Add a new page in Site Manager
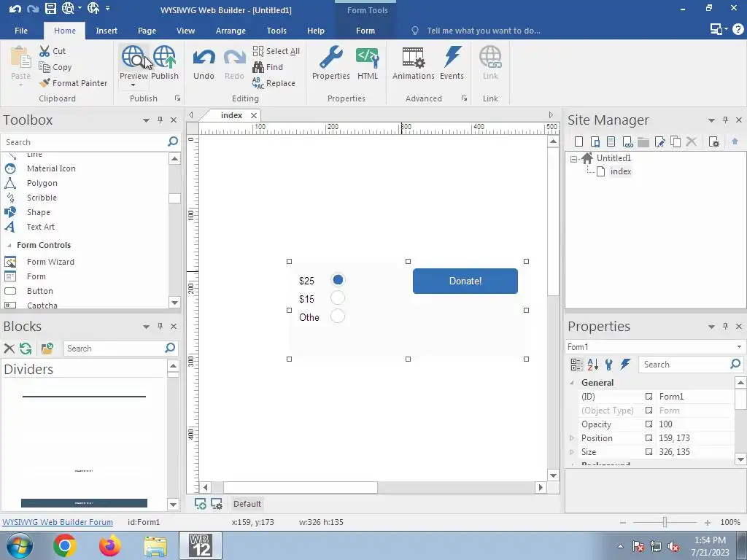This screenshot has height=560, width=747. pos(578,141)
